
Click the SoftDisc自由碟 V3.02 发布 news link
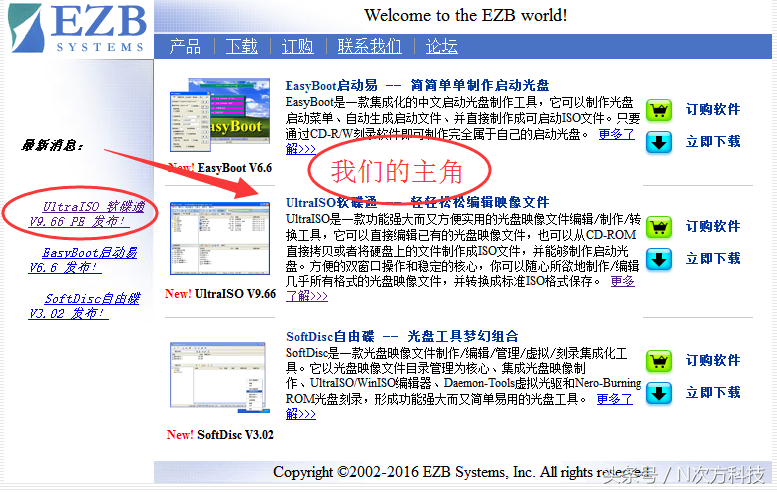pyautogui.click(x=85, y=306)
